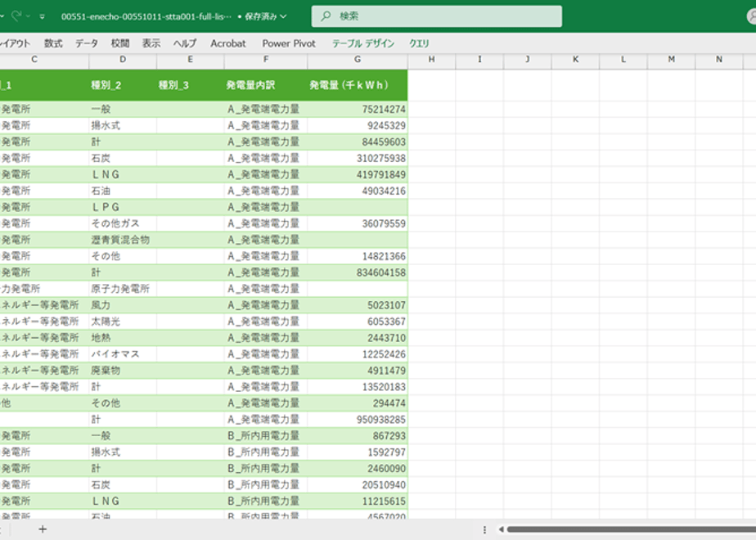Screen dimensions: 756x540
Task: Select column K header
Action: 575,59
